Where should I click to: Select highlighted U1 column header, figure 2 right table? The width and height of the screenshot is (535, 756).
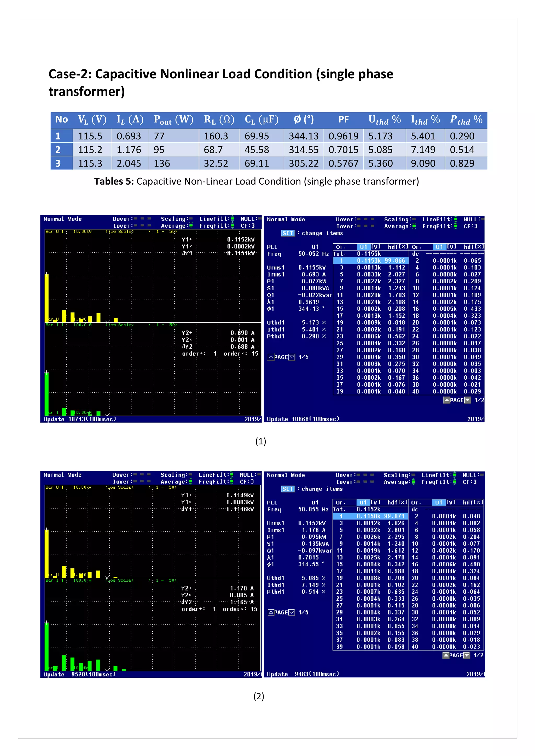(x=439, y=503)
